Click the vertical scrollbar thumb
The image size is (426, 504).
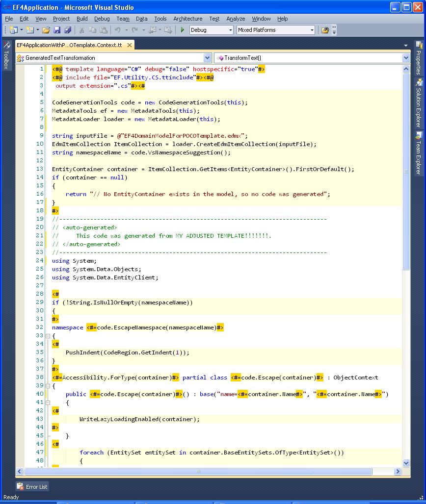point(406,171)
